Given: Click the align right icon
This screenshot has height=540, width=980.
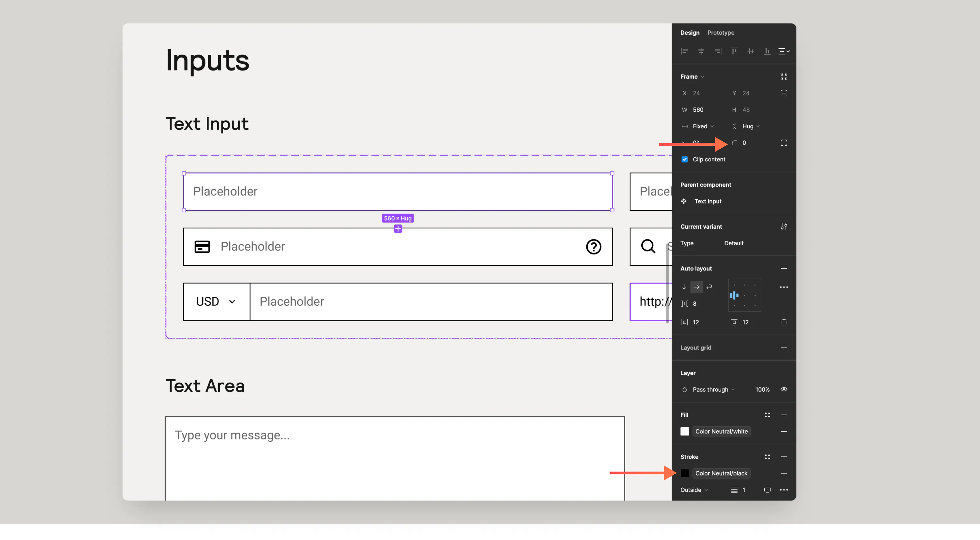Looking at the screenshot, I should pos(717,51).
